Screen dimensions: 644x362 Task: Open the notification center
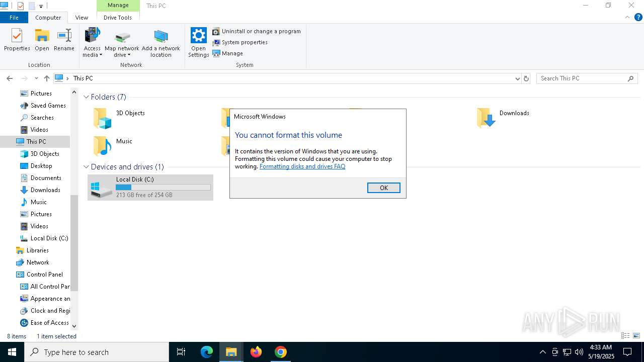click(627, 352)
